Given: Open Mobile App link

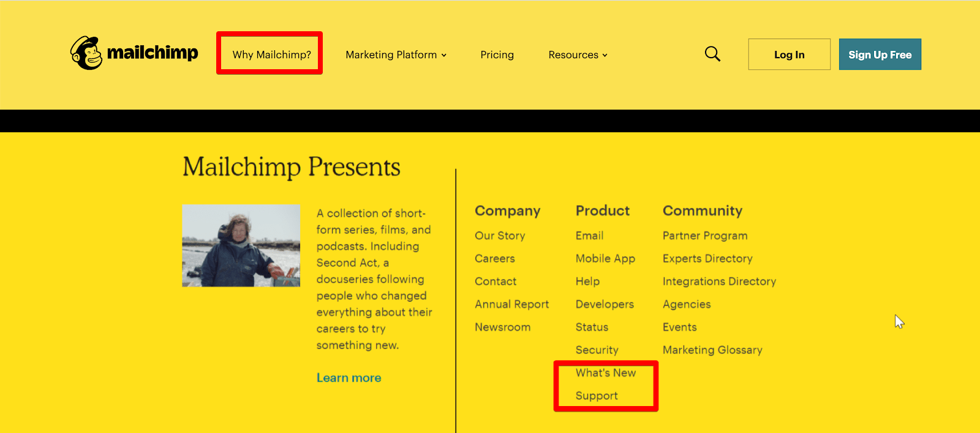Looking at the screenshot, I should click(x=605, y=258).
